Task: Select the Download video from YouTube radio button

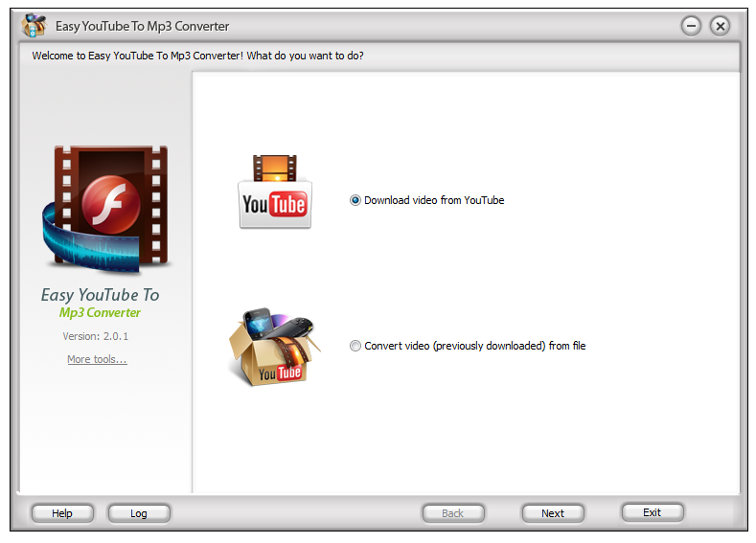Action: [x=355, y=200]
